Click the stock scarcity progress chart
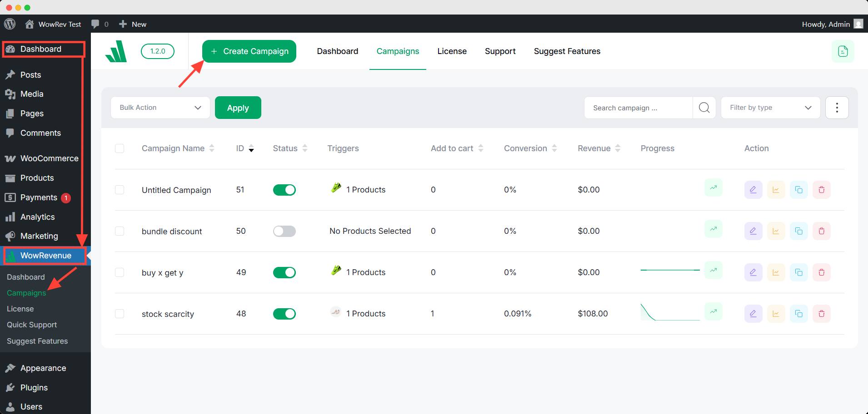 click(670, 312)
